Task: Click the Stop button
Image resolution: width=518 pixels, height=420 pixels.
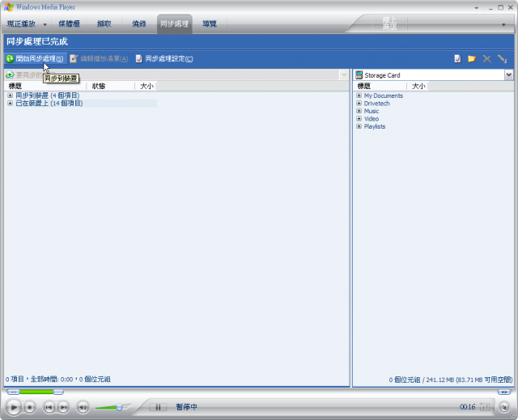Action: point(30,407)
